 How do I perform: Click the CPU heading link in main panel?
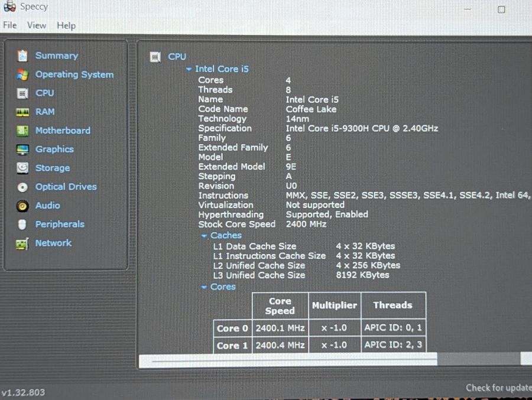[x=177, y=57]
